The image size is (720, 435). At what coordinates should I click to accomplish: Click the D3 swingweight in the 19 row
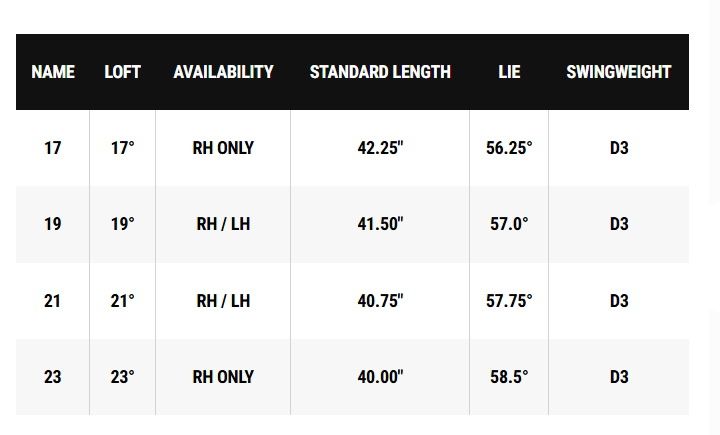click(619, 224)
